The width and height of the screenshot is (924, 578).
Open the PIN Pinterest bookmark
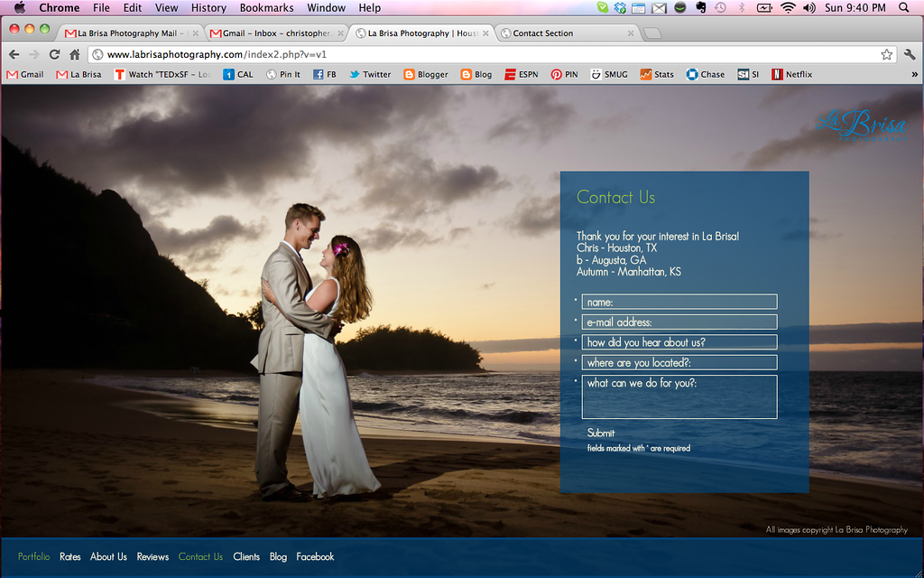point(565,74)
